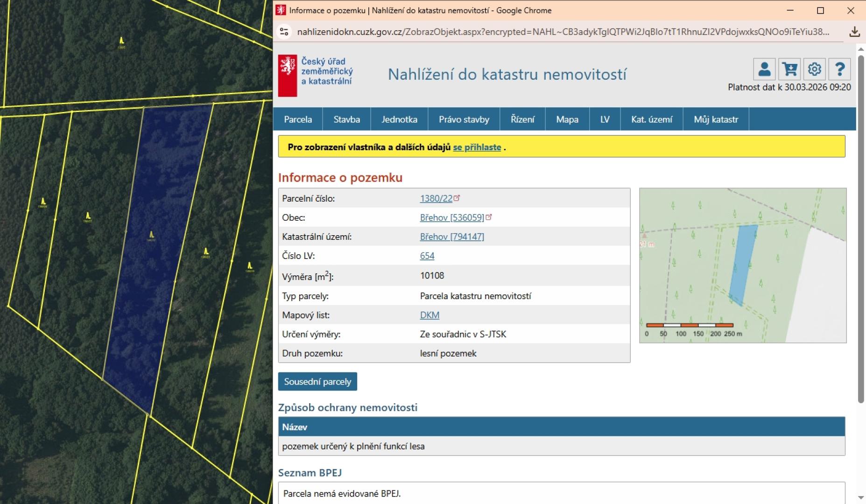Click the user login profile icon
Screen dimensions: 866x504
(x=764, y=70)
